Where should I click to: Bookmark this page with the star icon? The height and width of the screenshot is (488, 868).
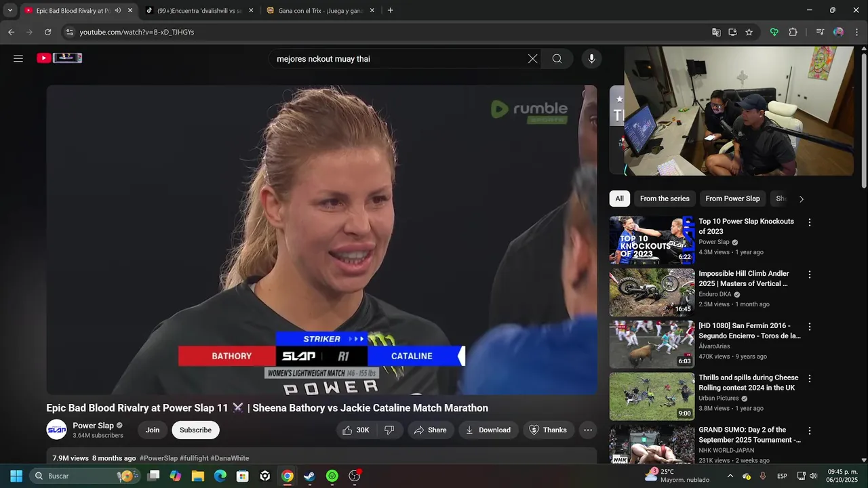pyautogui.click(x=749, y=32)
